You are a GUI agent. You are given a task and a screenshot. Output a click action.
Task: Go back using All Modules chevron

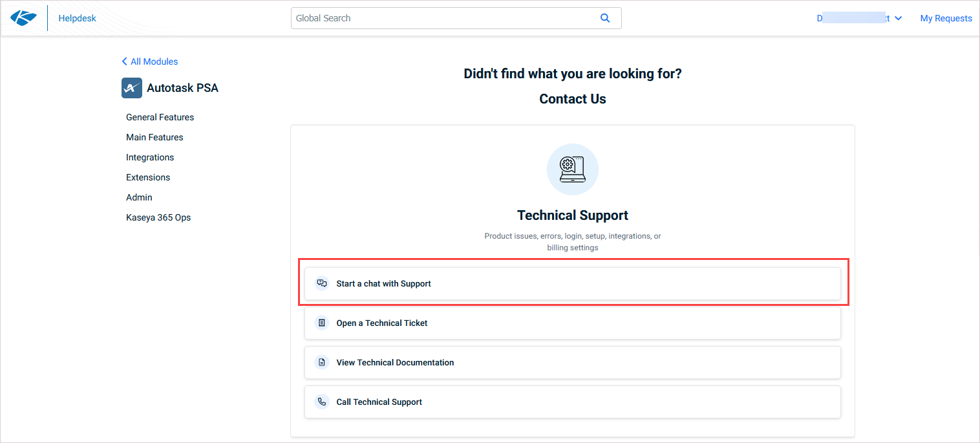point(125,61)
